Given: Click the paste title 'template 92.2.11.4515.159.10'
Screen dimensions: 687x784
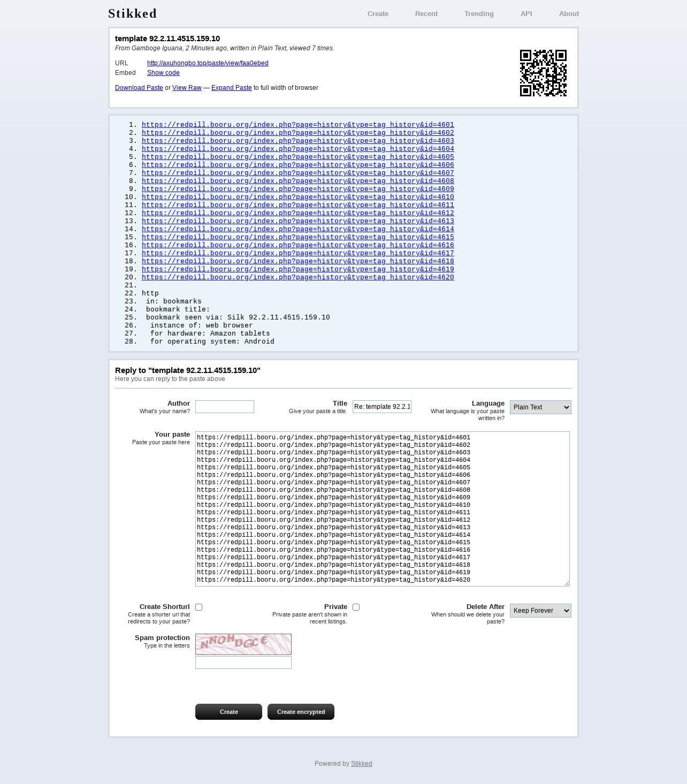Looking at the screenshot, I should point(167,39).
